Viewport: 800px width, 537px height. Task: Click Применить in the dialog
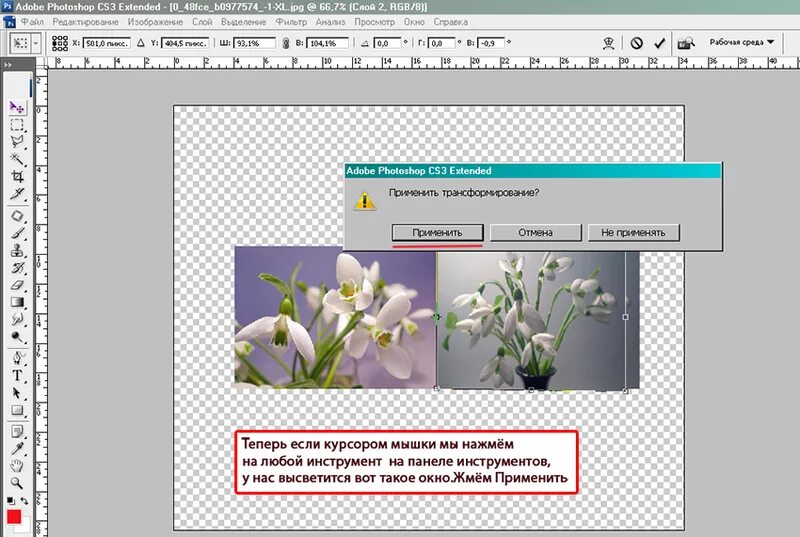tap(437, 233)
